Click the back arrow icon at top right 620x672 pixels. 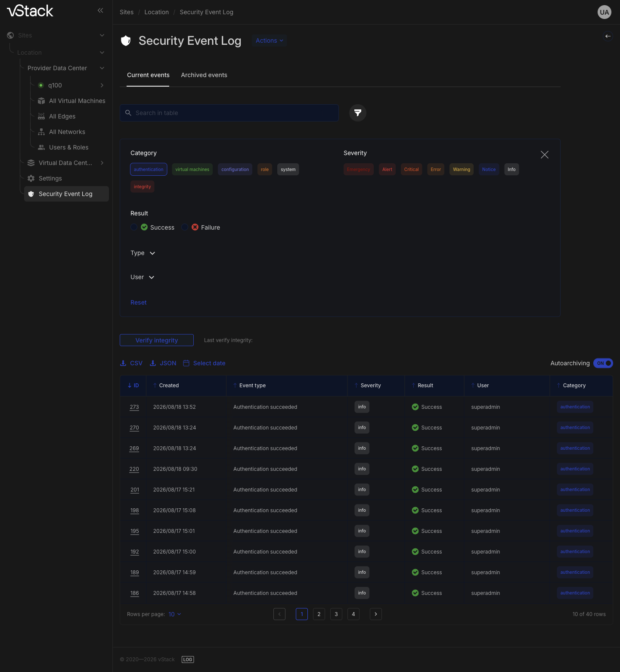[608, 36]
